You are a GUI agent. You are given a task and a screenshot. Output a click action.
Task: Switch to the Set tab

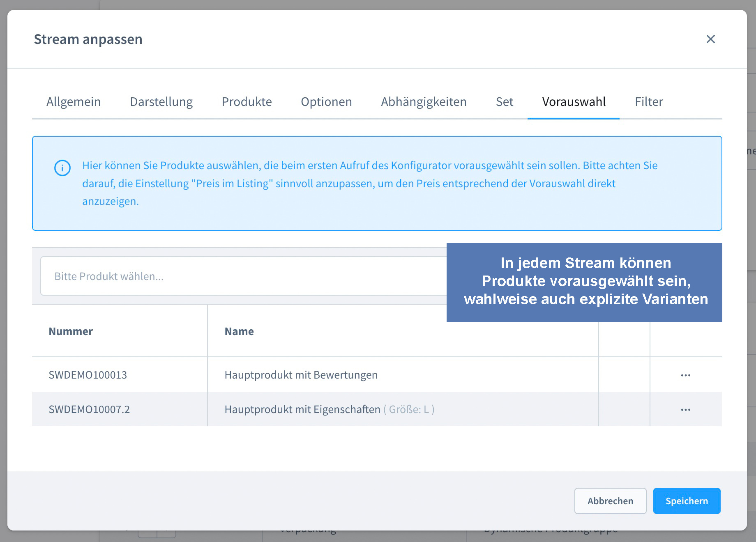505,101
